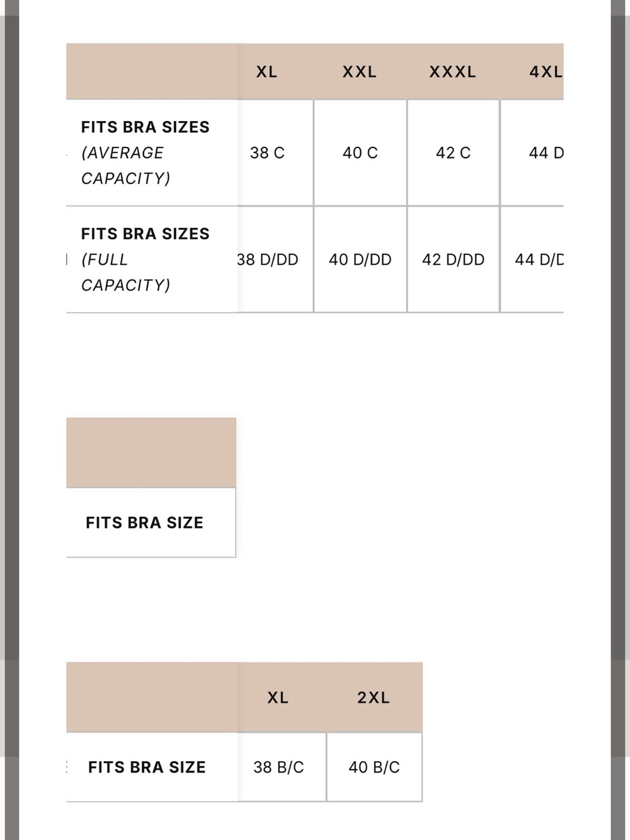Click the 40 C average capacity cell

[360, 153]
